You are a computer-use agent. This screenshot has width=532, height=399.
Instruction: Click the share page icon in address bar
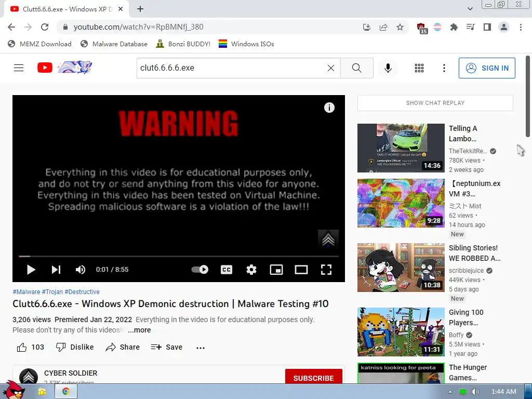click(383, 27)
